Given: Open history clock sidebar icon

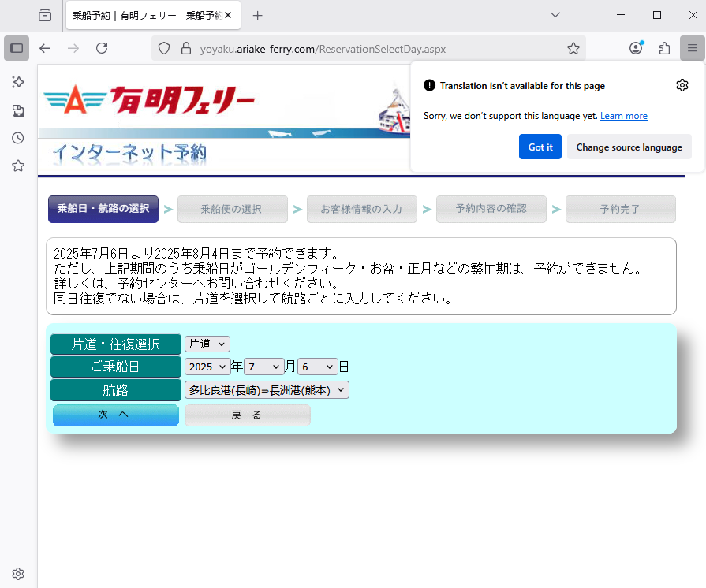Looking at the screenshot, I should (18, 138).
